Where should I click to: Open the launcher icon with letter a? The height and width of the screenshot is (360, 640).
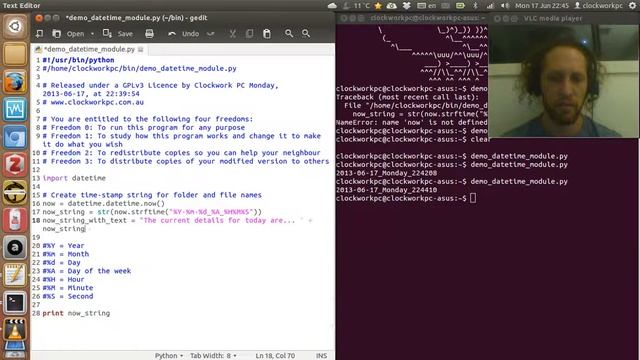click(x=15, y=247)
